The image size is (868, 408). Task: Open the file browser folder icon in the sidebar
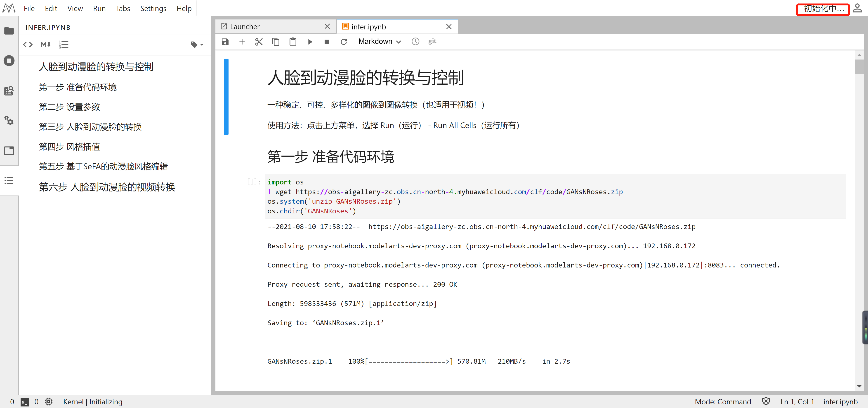click(x=9, y=31)
